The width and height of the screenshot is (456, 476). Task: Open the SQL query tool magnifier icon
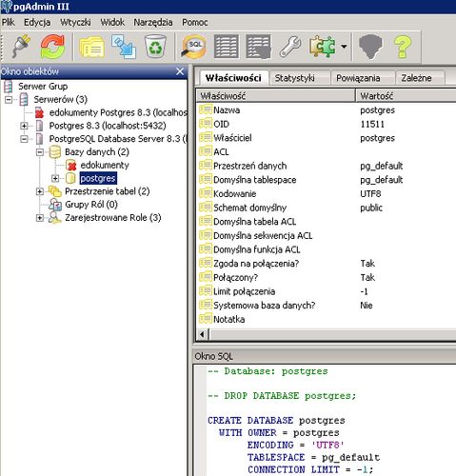point(194,47)
